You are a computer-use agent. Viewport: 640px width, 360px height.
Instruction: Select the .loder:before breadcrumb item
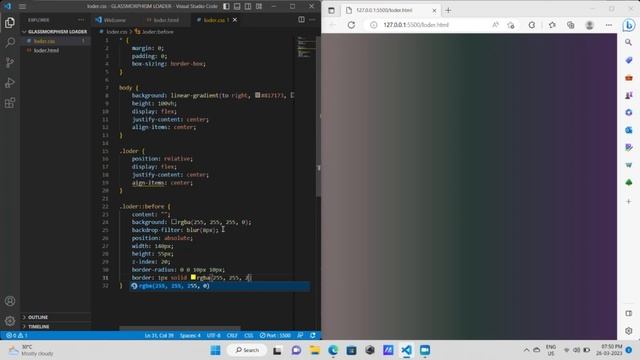pos(154,31)
